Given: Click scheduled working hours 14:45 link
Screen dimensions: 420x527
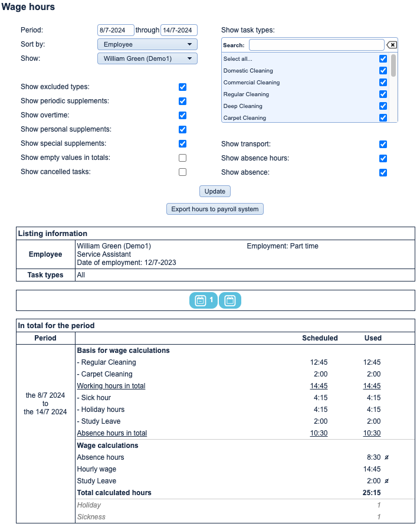Looking at the screenshot, I should tap(319, 386).
